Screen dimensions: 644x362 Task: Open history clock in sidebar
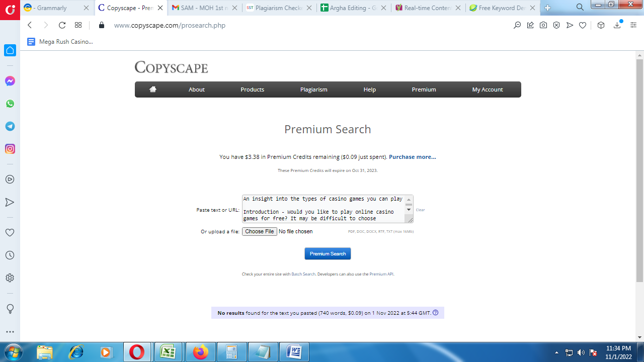click(10, 255)
